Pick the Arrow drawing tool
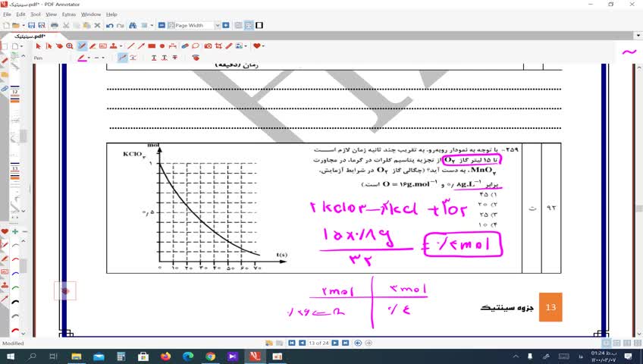Screen dimensions: 643x364 141,46
